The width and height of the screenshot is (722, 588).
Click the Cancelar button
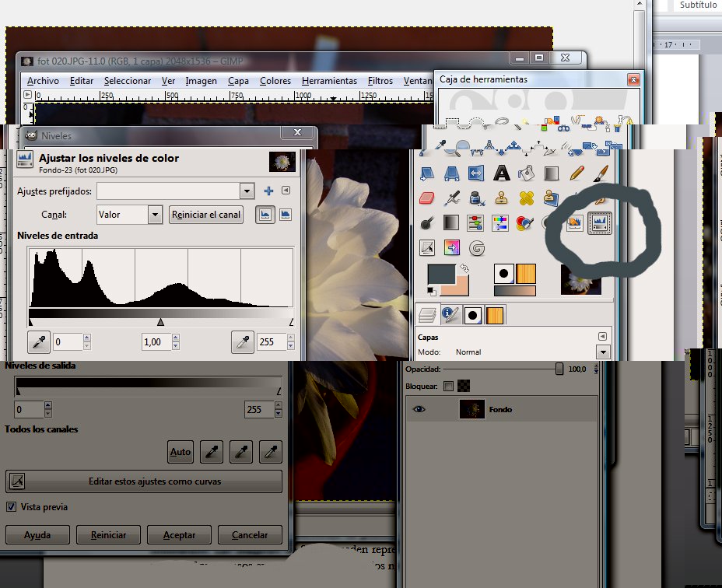250,535
